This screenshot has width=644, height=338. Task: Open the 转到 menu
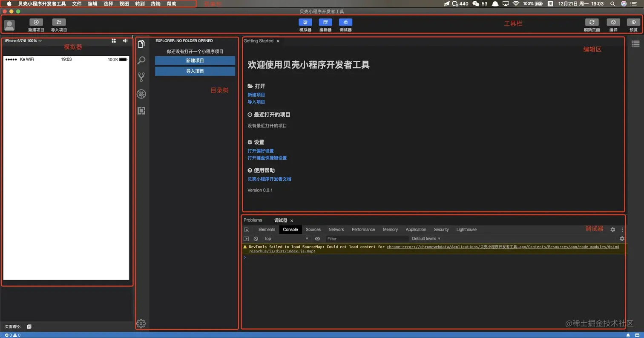140,3
